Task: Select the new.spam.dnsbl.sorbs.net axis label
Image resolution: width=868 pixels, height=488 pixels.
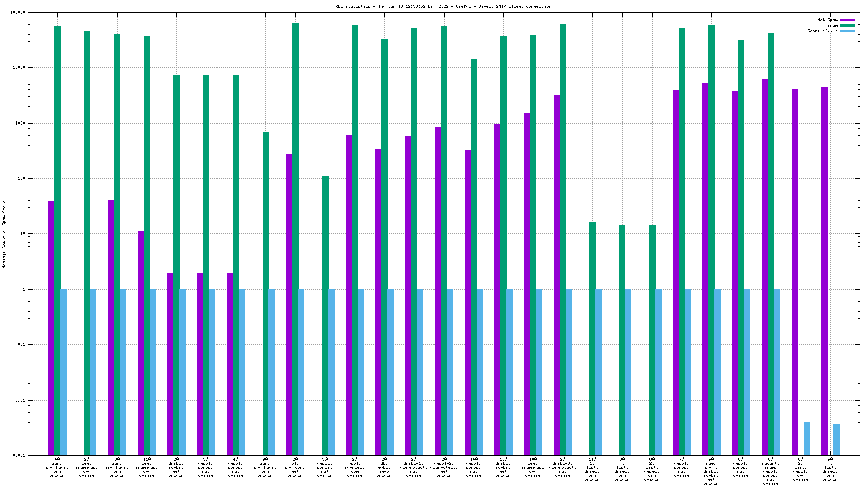Action: (x=711, y=471)
